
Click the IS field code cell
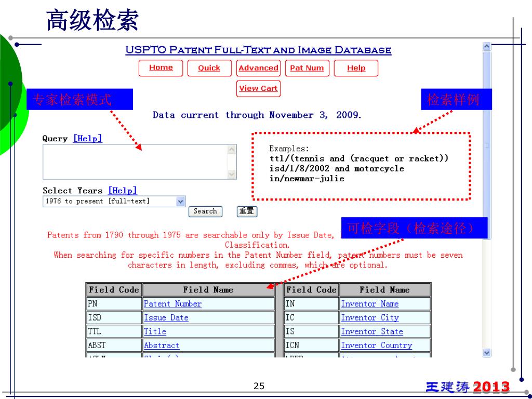312,331
